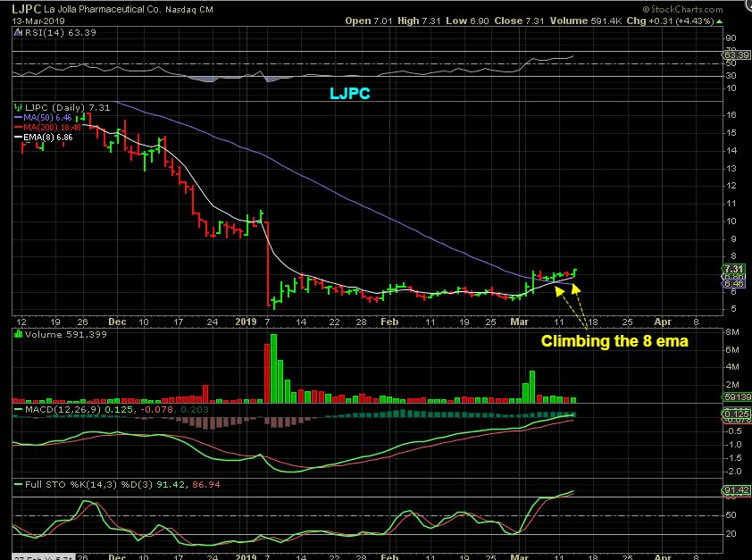Screen dimensions: 752x560
Task: Click the 20 label on the stochastic axis
Action: (731, 533)
